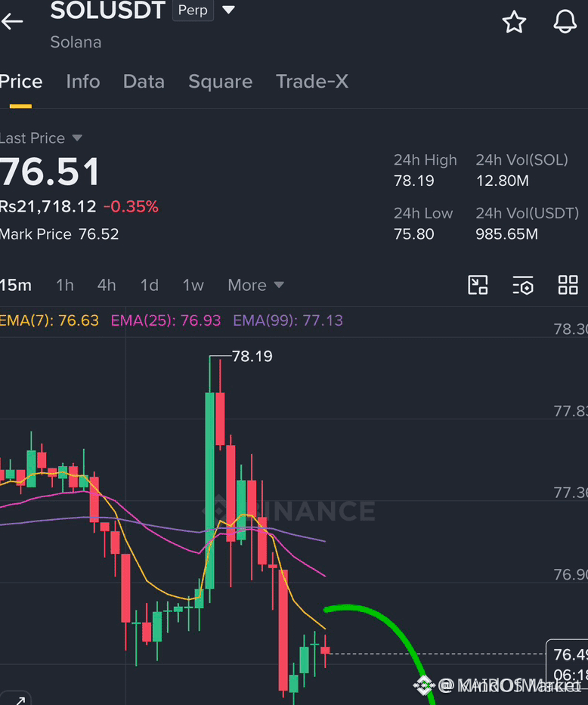Switch to the Price tab
This screenshot has height=705, width=588.
click(20, 82)
